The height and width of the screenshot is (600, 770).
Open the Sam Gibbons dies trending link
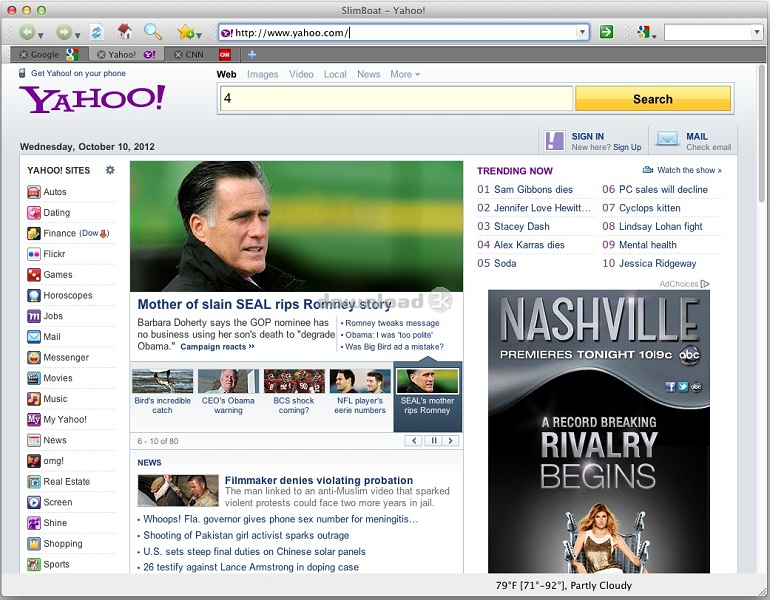pos(533,189)
